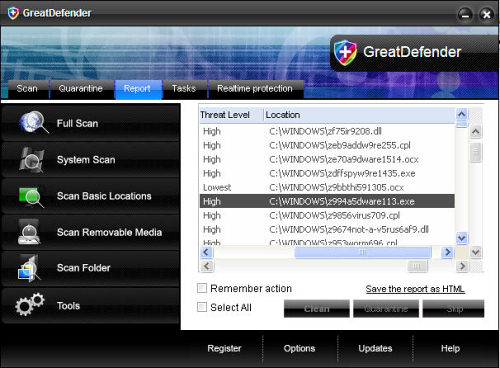
Task: Click the inner list's blue down arrow
Action: 462,238
